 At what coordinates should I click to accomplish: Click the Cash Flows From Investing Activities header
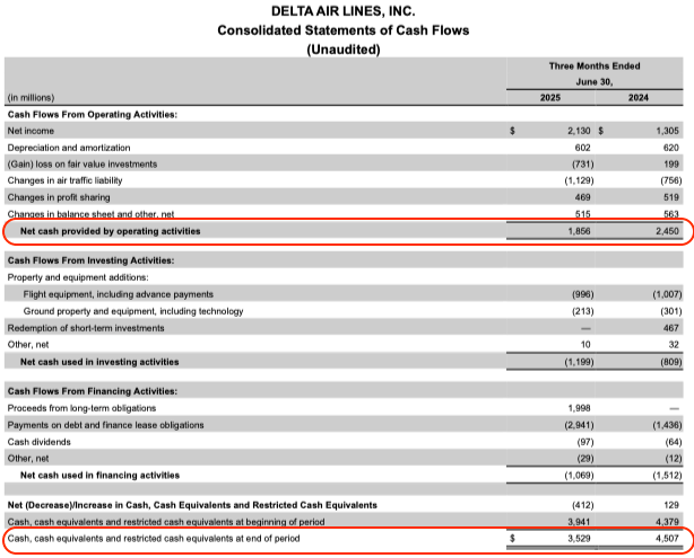(x=91, y=261)
